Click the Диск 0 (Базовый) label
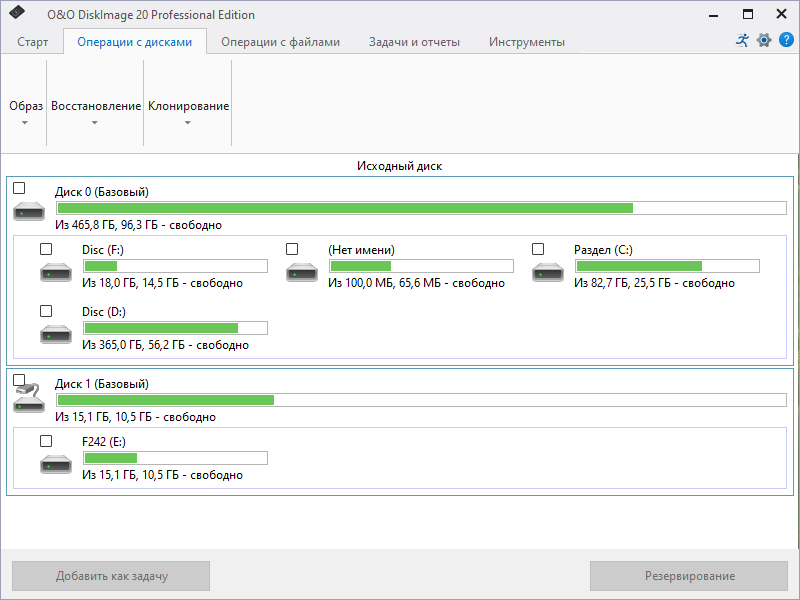Image resolution: width=800 pixels, height=600 pixels. pyautogui.click(x=102, y=192)
